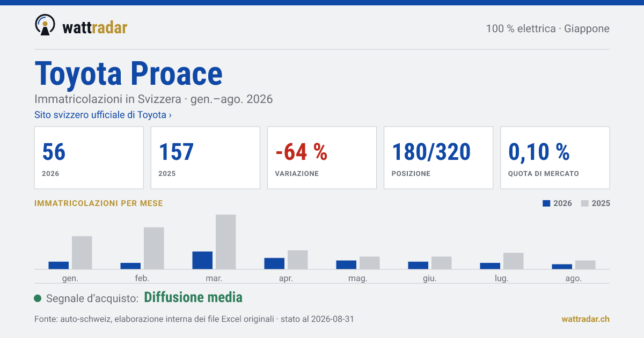Click the gray March 2025 bar
The height and width of the screenshot is (338, 644).
pyautogui.click(x=226, y=242)
